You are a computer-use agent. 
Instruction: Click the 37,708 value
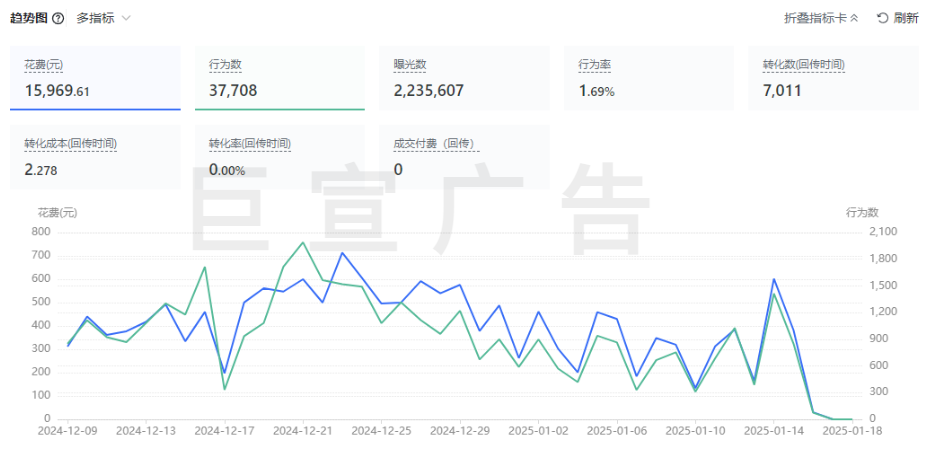click(x=233, y=91)
